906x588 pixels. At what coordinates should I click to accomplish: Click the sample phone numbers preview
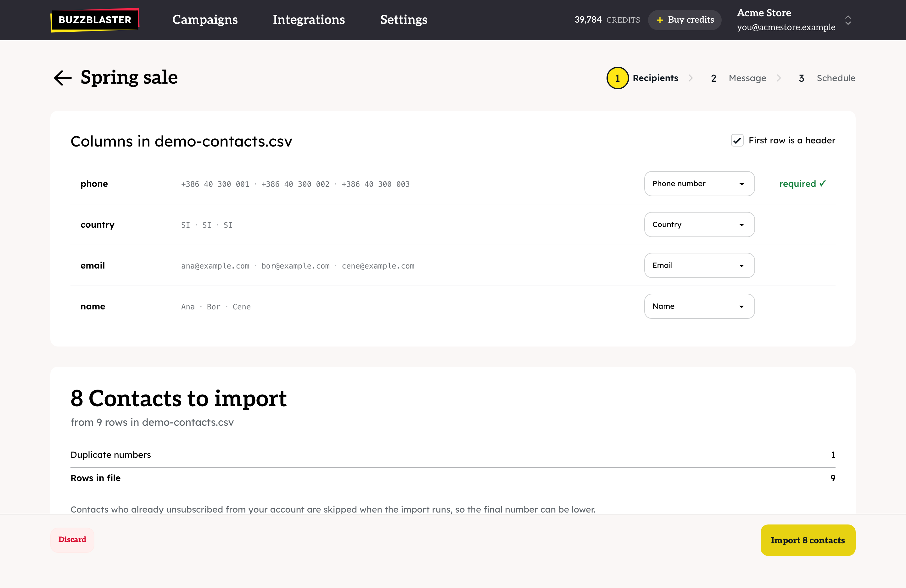(295, 184)
